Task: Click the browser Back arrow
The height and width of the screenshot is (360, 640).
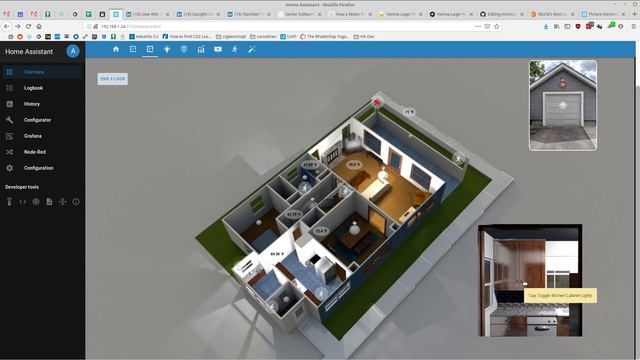Action: pos(7,26)
